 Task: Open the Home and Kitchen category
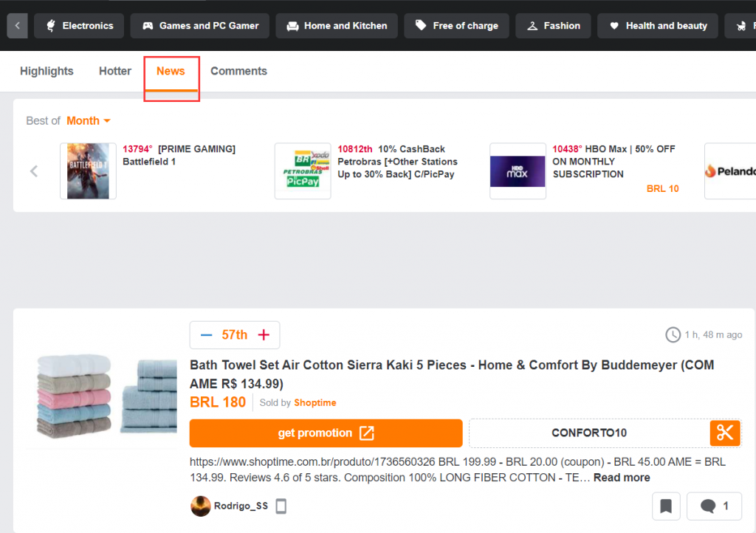coord(337,26)
